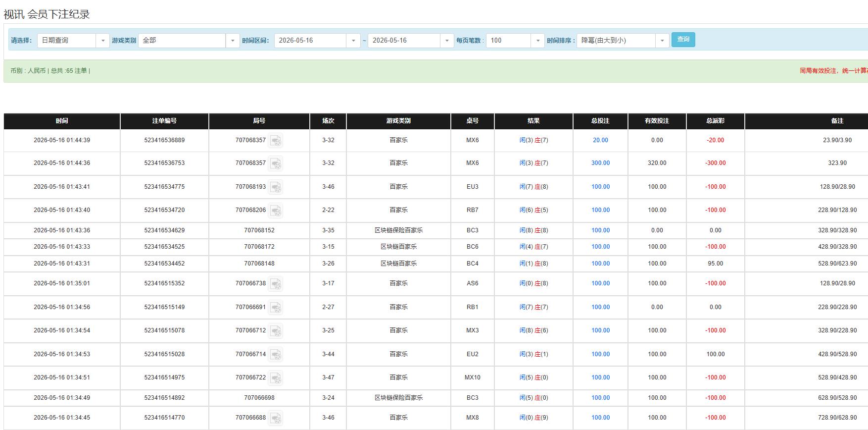The image size is (868, 430).
Task: Click timestamp 2026-05-16 01:44:39
Action: (62, 140)
